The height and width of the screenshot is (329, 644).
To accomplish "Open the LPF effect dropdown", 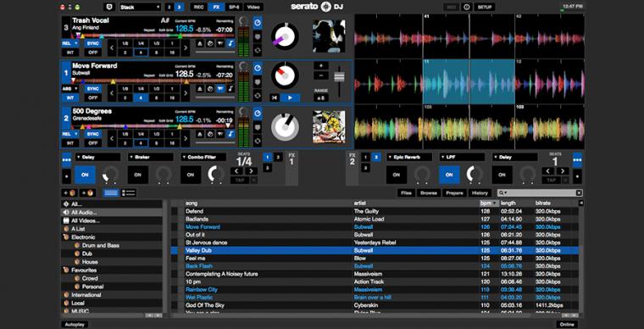I will (x=462, y=158).
